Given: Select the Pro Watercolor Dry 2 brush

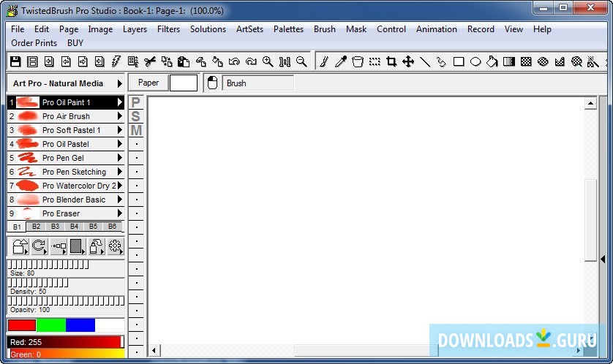Looking at the screenshot, I should pos(66,186).
